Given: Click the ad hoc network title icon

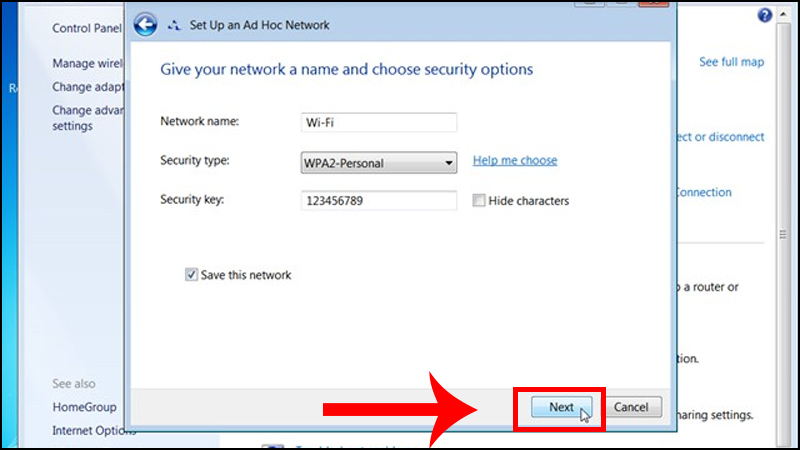Looking at the screenshot, I should coord(174,25).
